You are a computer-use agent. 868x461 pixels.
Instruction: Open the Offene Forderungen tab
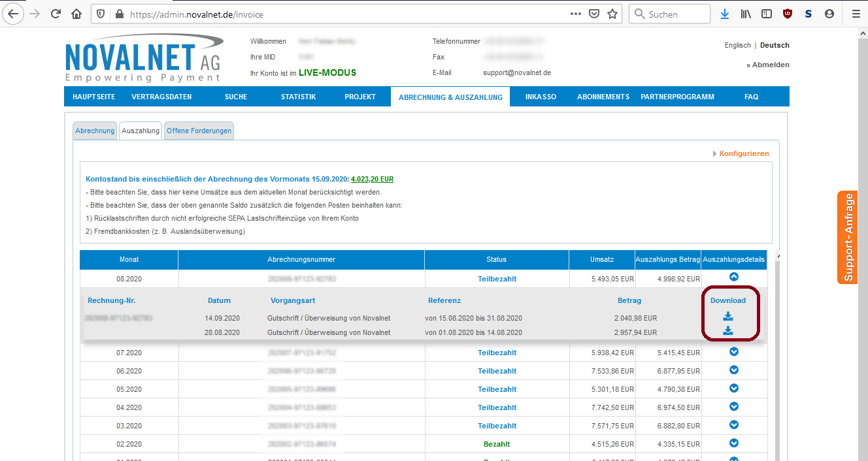click(x=199, y=131)
